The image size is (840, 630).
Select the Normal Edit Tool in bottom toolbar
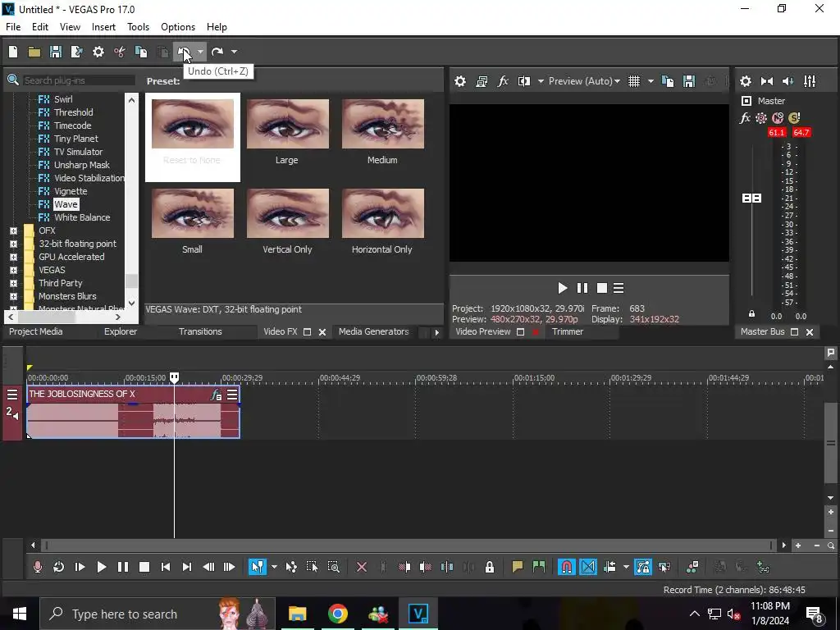point(257,567)
